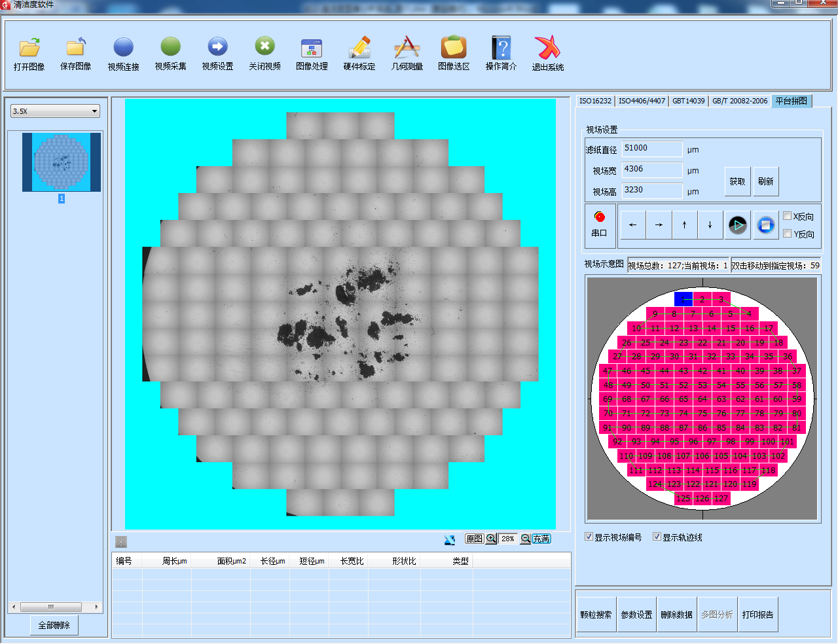Click the 颗粒搜索 particle search button
The image size is (838, 644).
596,615
